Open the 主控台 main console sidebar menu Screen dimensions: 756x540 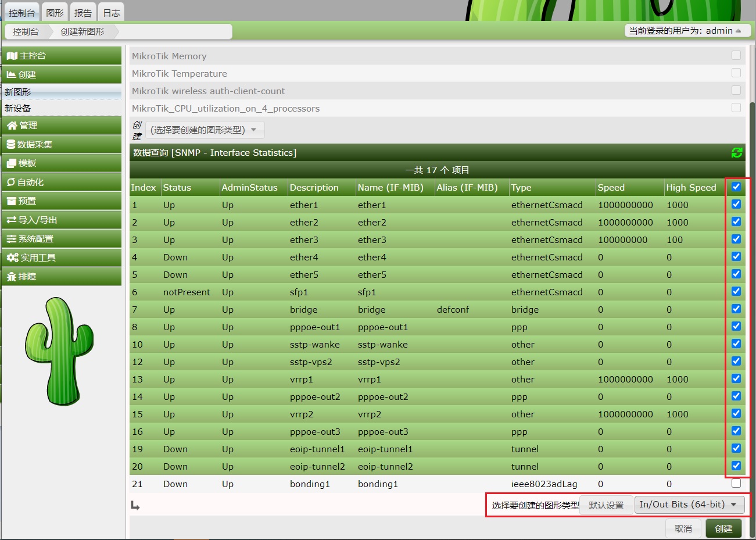62,56
